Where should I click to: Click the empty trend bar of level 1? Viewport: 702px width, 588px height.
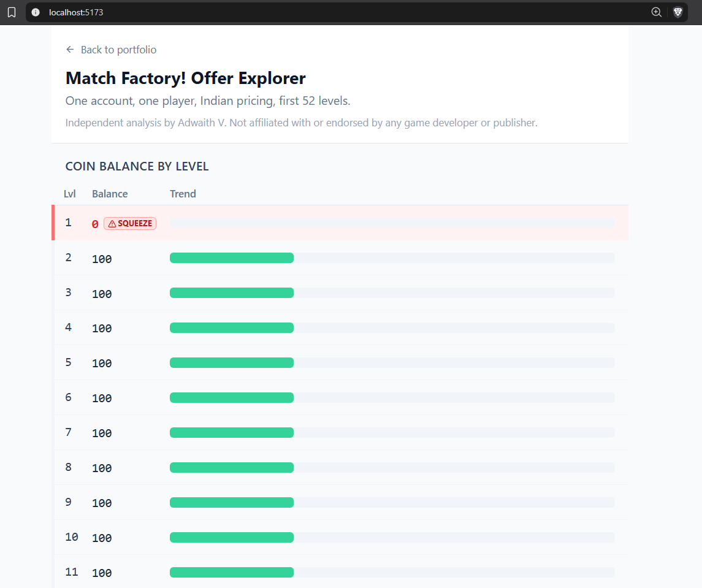coord(392,223)
